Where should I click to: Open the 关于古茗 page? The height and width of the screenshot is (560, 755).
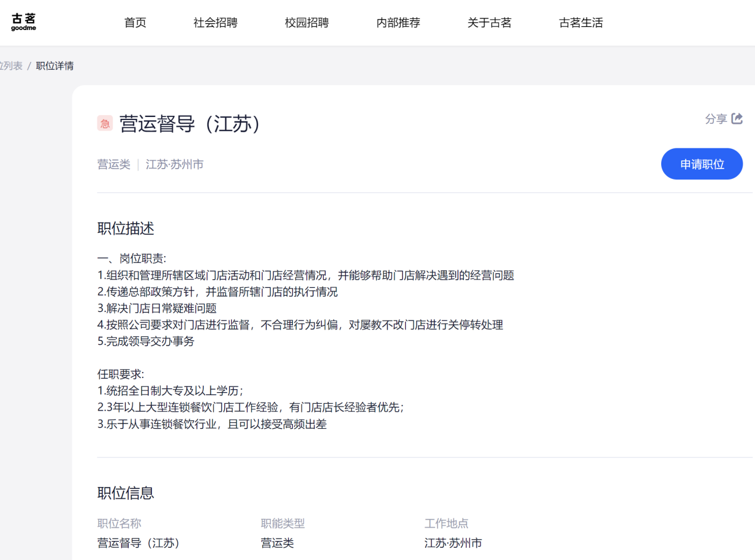click(489, 23)
